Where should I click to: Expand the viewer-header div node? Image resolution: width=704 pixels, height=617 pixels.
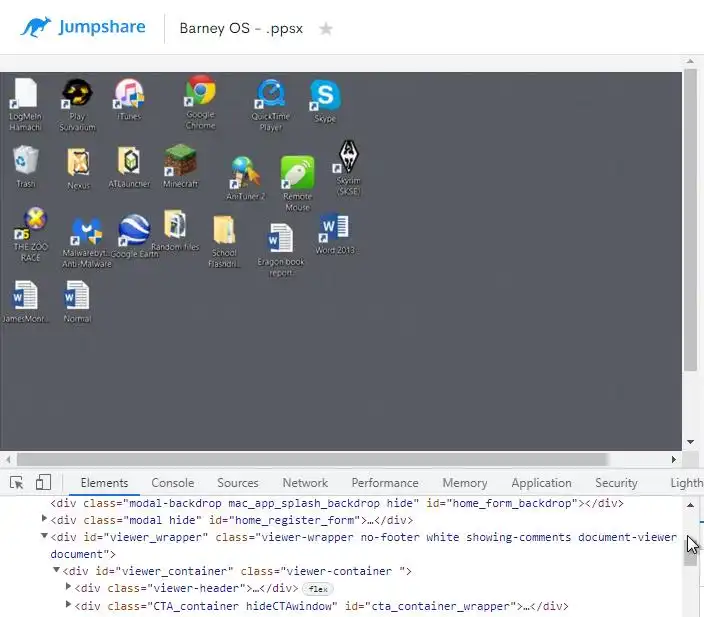(68, 586)
